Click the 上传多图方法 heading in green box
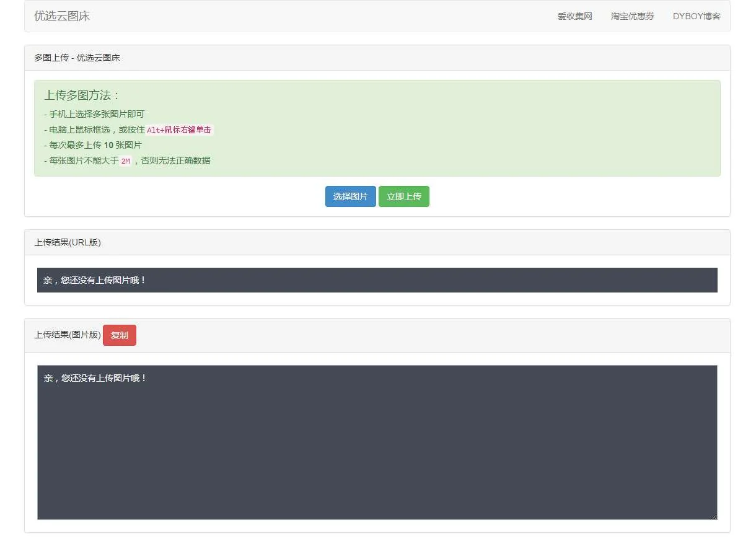 pyautogui.click(x=82, y=95)
